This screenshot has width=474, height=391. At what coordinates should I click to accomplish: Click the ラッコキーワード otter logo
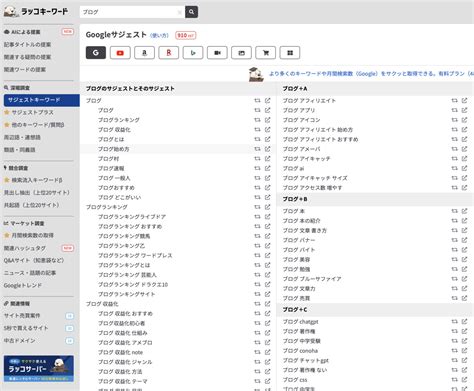36,11
